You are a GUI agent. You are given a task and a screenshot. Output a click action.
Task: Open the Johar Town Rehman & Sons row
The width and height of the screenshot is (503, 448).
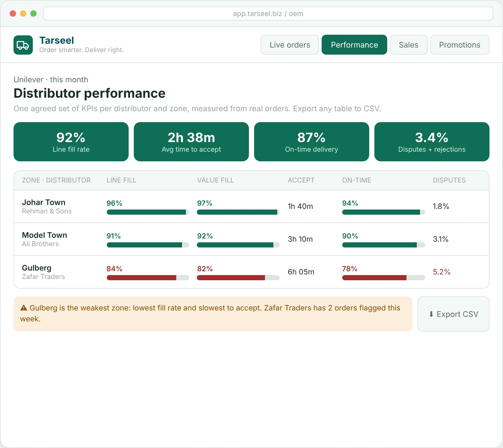251,206
